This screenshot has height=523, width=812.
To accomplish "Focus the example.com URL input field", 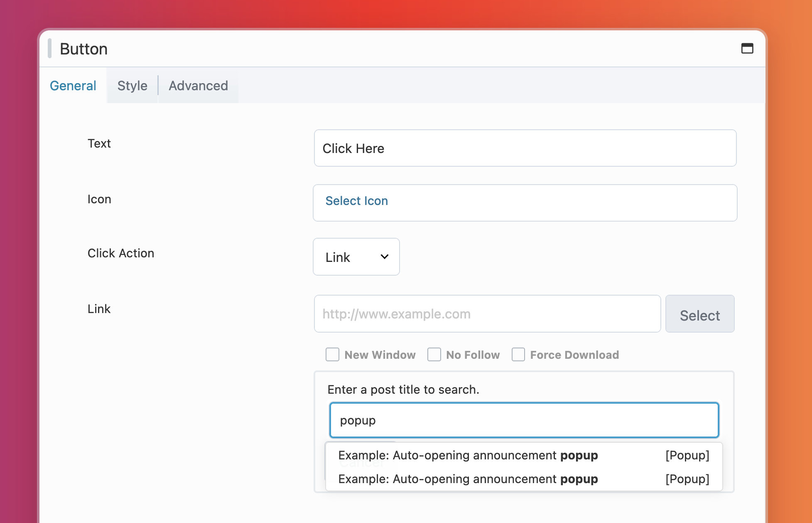I will tap(487, 314).
